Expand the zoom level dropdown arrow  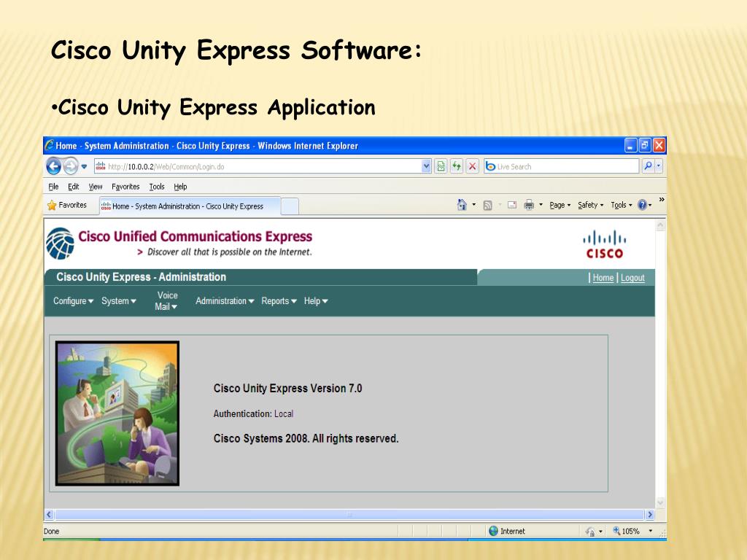[x=650, y=531]
